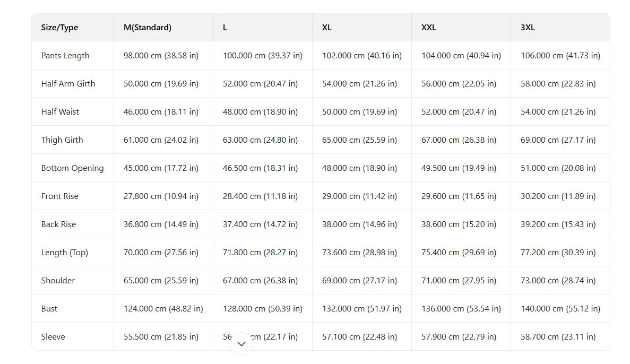The width and height of the screenshot is (630, 364).
Task: Select the Half Waist row label
Action: [x=60, y=111]
